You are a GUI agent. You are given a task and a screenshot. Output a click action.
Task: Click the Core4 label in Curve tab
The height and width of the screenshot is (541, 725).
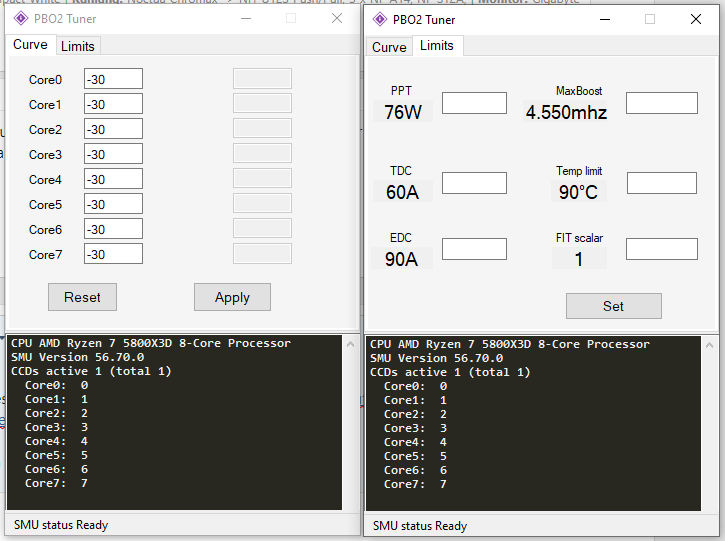click(45, 179)
